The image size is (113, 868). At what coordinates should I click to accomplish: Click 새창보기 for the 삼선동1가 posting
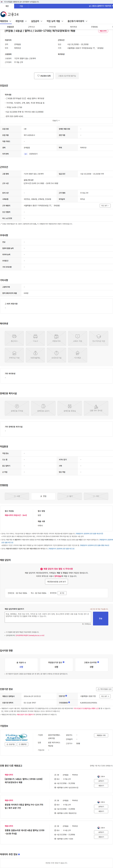[101, 786]
